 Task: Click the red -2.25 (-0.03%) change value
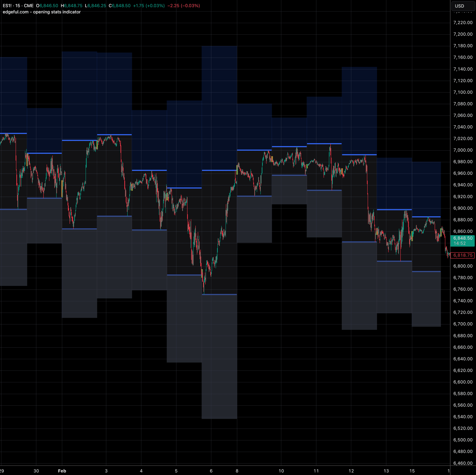coord(184,6)
